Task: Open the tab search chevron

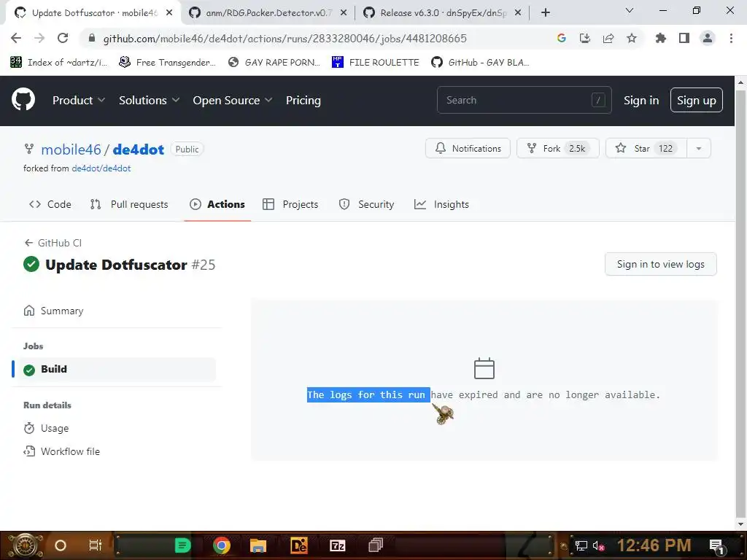Action: [x=630, y=10]
